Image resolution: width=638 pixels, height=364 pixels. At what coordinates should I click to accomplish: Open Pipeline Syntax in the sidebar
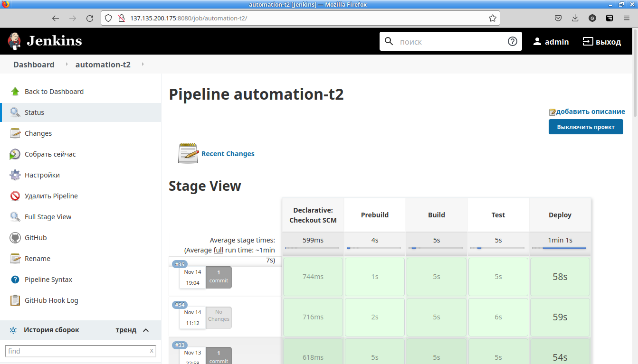click(81, 280)
